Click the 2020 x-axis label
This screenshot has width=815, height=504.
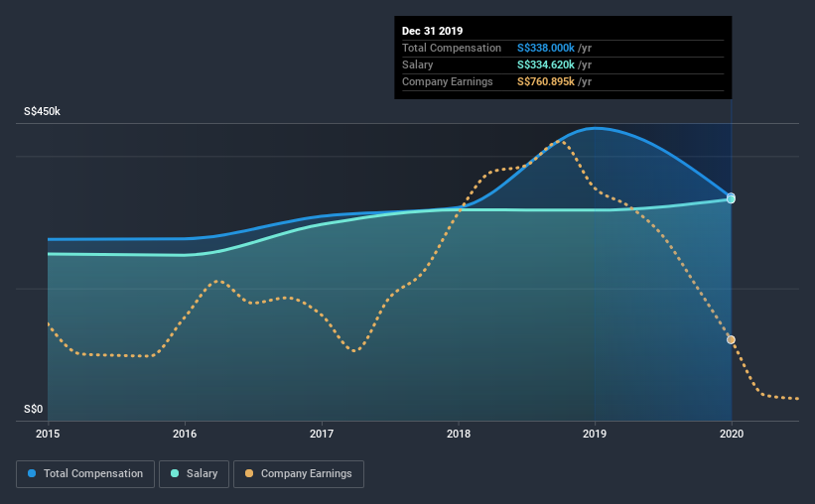click(732, 434)
